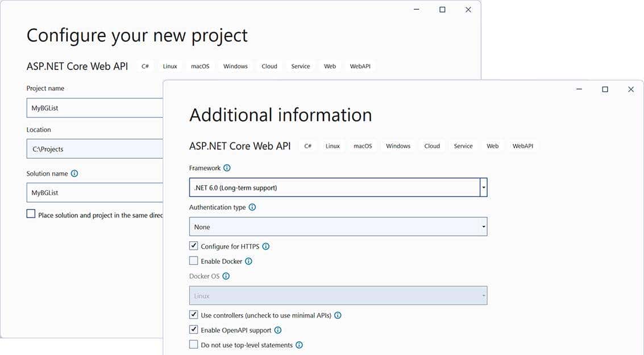Viewport: 644px width, 355px height.
Task: Expand the disabled Docker OS dropdown
Action: (x=484, y=295)
